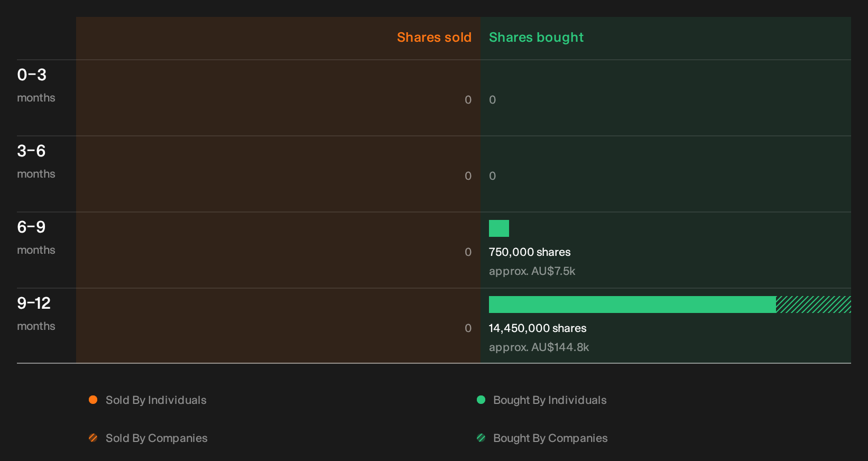
Task: Click the Sold By Individuals legend label
Action: pos(156,400)
